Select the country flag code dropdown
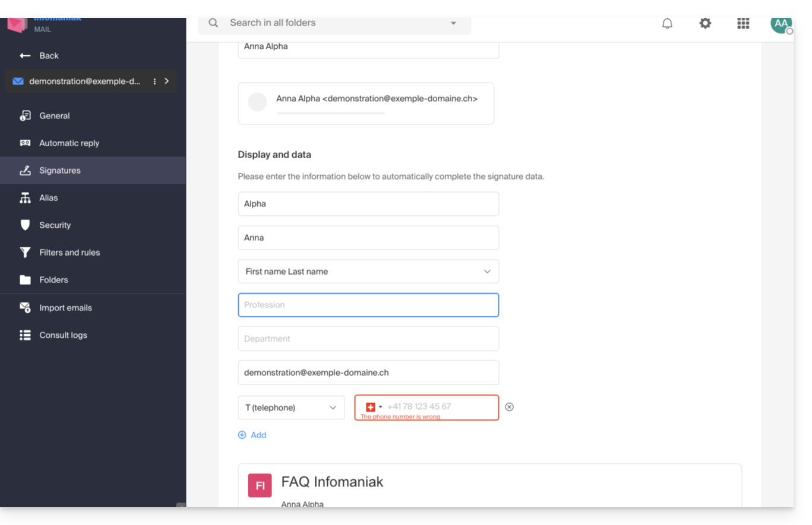812x525 pixels. pos(374,407)
